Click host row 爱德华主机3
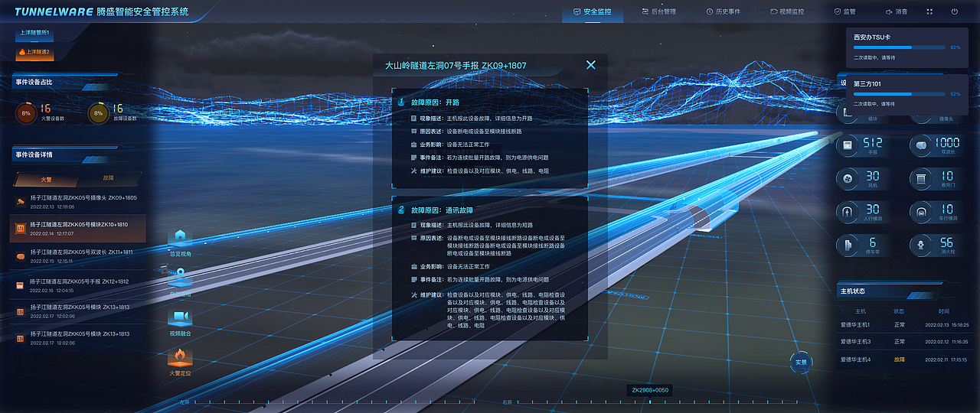Viewport: 980px width, 413px height. pyautogui.click(x=904, y=342)
